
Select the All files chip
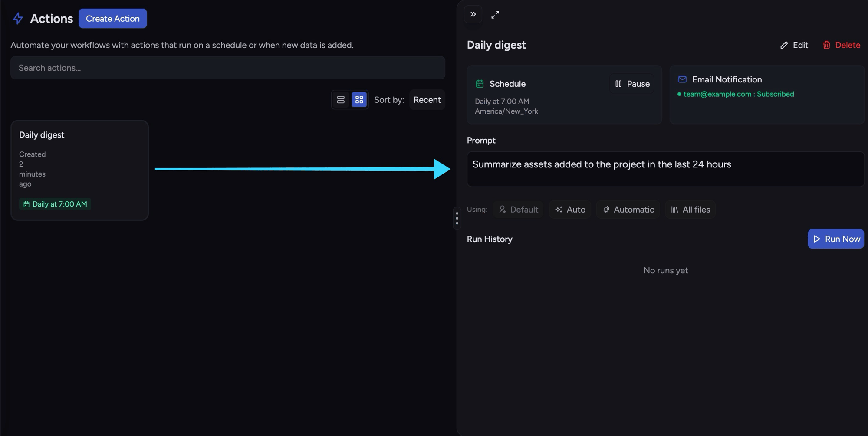(690, 210)
